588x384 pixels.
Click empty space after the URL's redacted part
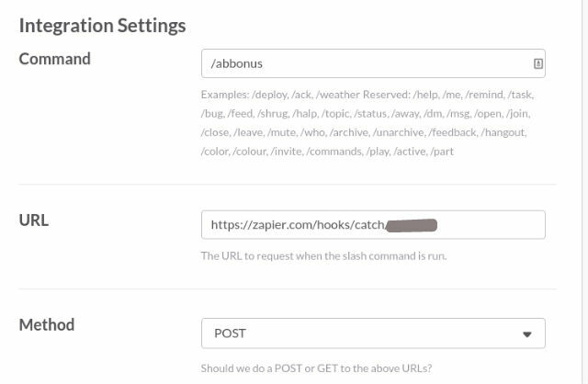(x=491, y=225)
